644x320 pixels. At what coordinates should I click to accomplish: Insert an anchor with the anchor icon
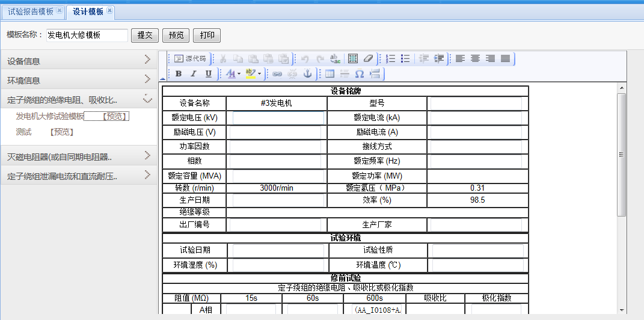(x=307, y=74)
